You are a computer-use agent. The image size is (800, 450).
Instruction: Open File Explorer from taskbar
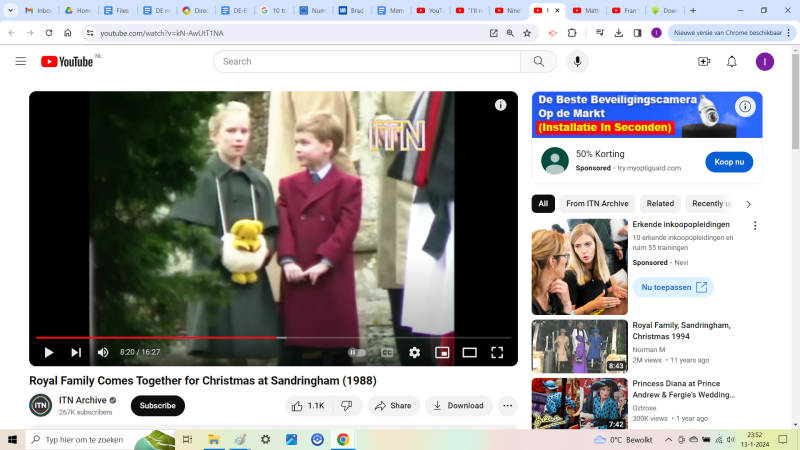(214, 439)
